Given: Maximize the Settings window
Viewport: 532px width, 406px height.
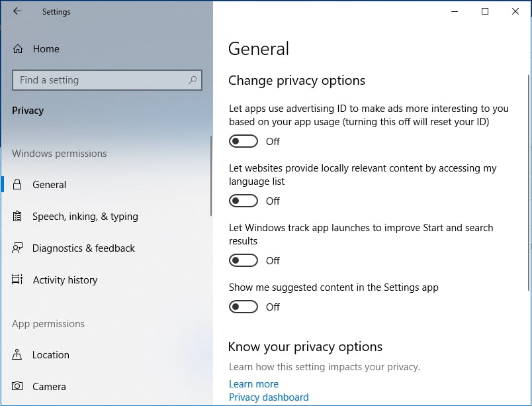Looking at the screenshot, I should tap(485, 11).
